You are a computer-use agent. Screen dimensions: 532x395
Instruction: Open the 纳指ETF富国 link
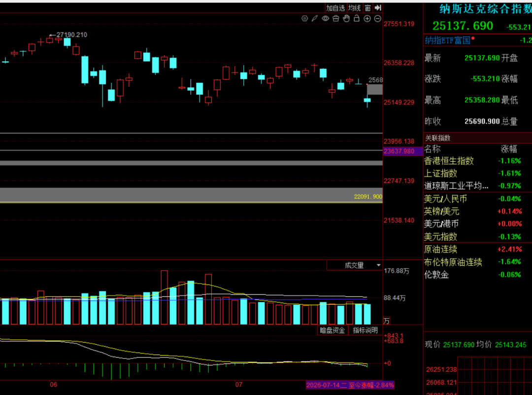[x=447, y=40]
